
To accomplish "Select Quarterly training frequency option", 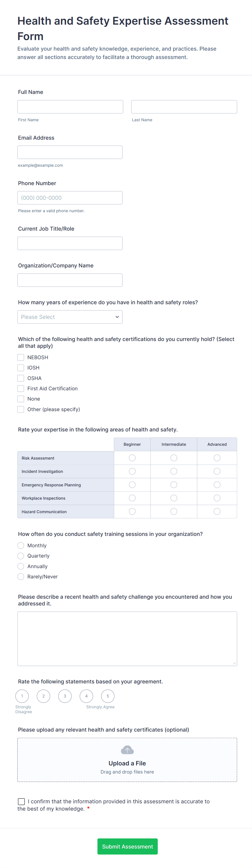I will [x=21, y=556].
